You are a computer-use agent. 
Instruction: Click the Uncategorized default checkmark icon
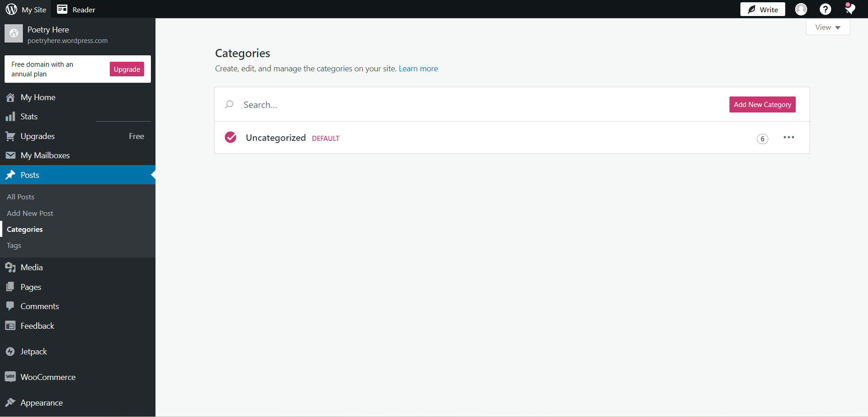[x=230, y=137]
